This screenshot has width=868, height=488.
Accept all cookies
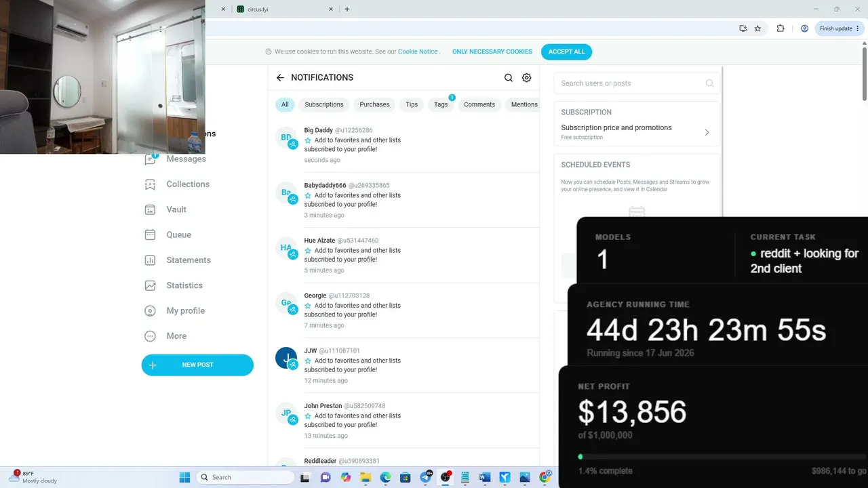pyautogui.click(x=566, y=52)
